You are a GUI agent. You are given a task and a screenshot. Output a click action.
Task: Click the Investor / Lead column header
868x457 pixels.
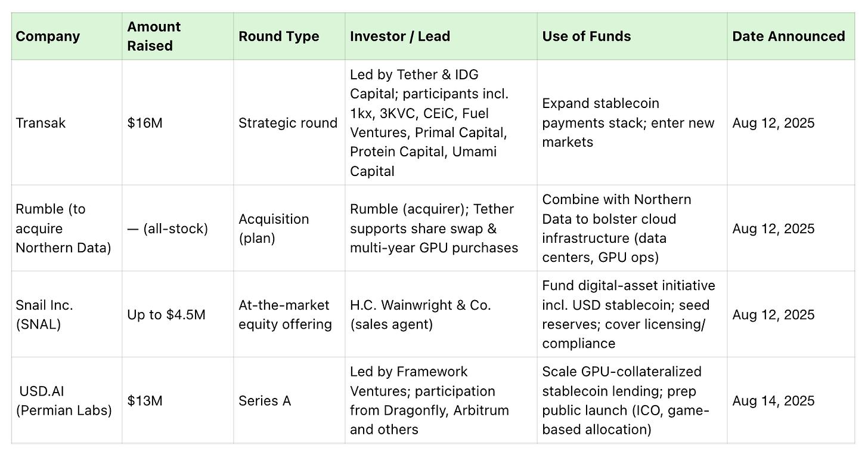click(400, 36)
